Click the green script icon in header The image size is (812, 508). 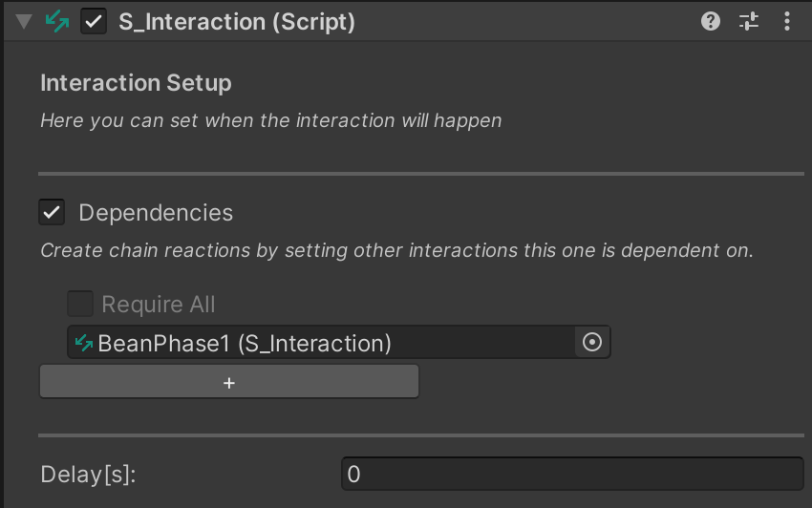click(57, 21)
